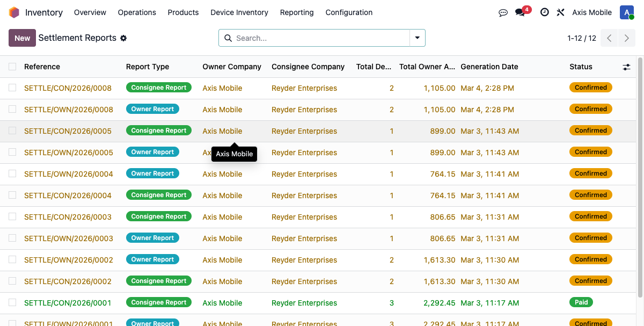Open the column settings adjust icon

tap(626, 67)
